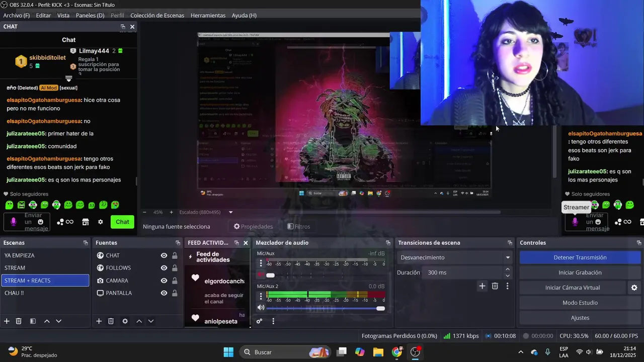Mute Mic/Aux 2 speaker icon
The height and width of the screenshot is (362, 644).
[x=261, y=308]
